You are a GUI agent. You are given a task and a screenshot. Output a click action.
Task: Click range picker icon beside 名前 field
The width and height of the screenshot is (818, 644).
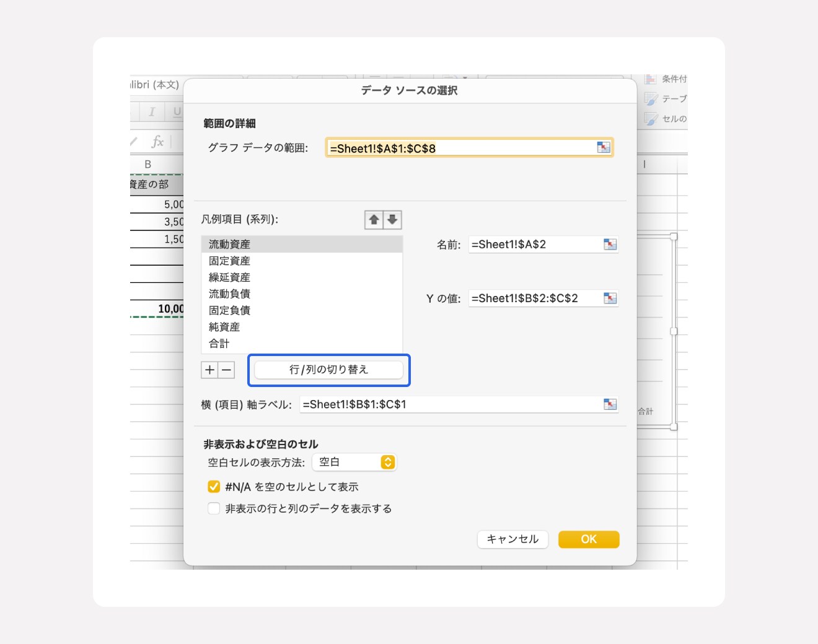(610, 245)
